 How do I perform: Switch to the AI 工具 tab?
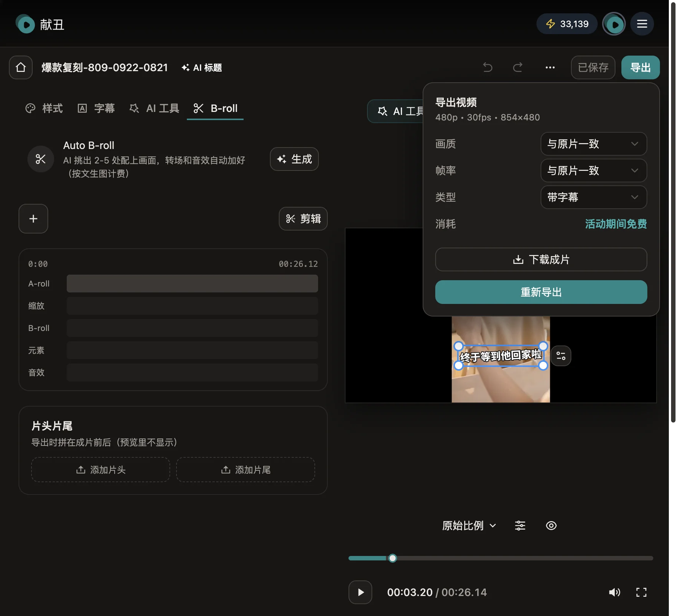pos(154,108)
